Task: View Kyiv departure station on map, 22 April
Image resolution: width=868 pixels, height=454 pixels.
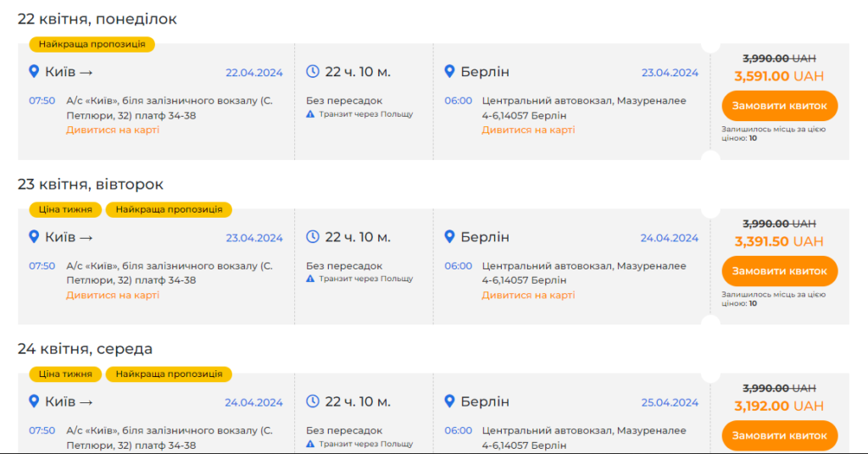Action: tap(113, 130)
